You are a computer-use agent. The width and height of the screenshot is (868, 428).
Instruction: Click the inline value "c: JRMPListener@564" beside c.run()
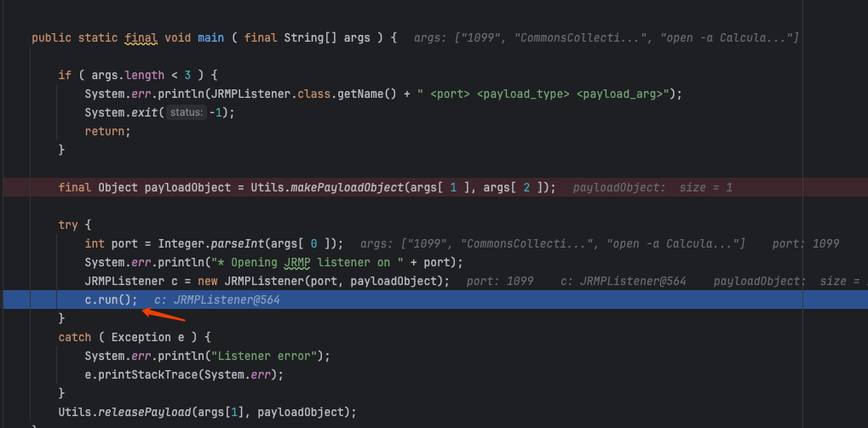(216, 300)
